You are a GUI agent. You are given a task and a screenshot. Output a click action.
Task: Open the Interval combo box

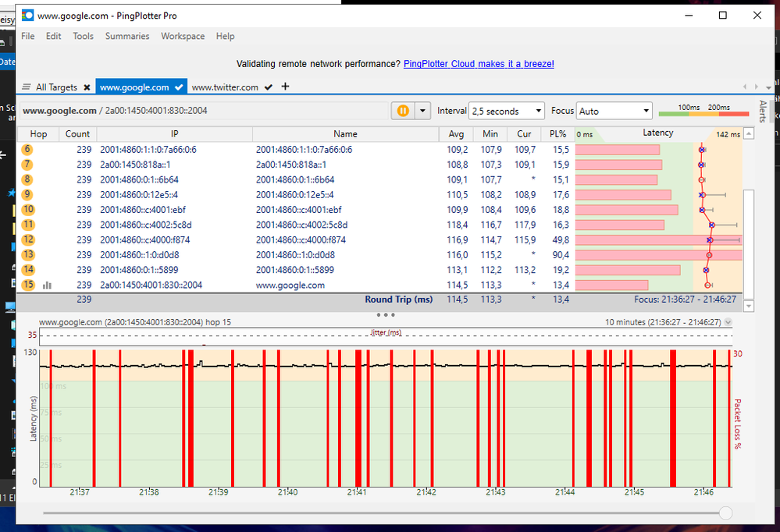point(507,111)
